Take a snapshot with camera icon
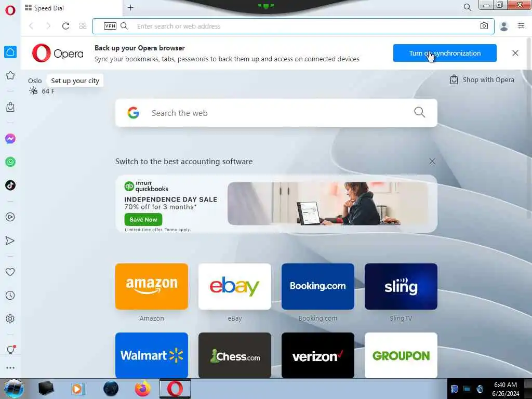The width and height of the screenshot is (532, 399). point(484,26)
